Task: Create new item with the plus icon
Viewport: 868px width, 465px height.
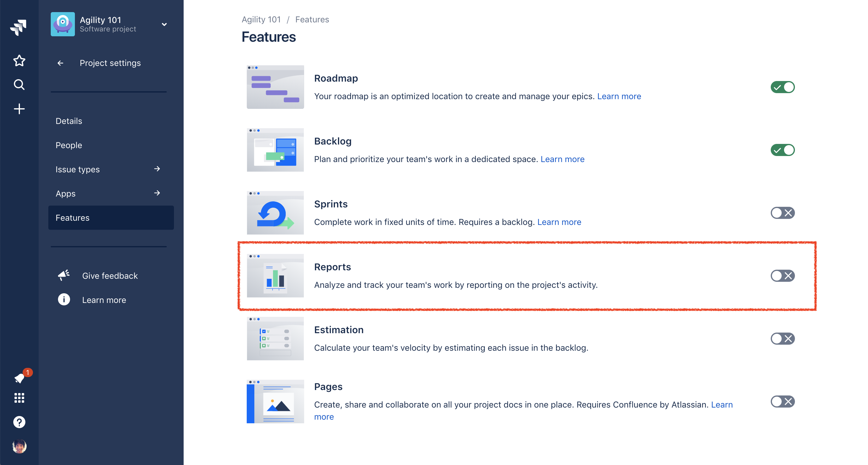Action: pos(19,109)
